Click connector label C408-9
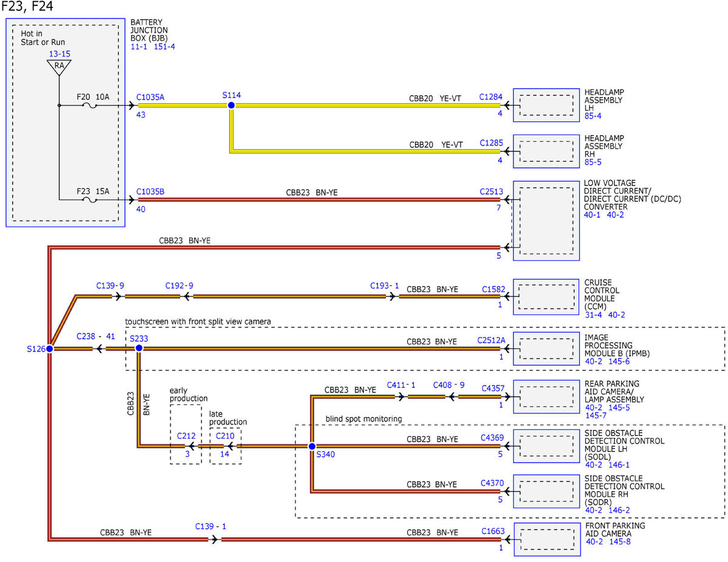Viewport: 728px width, 562px height. click(x=448, y=384)
